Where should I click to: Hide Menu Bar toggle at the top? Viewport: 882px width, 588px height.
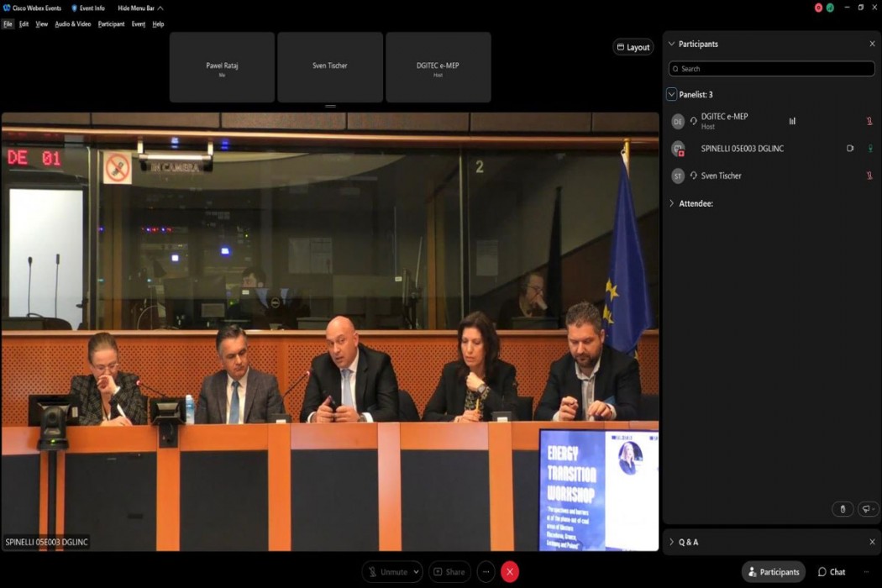coord(139,8)
